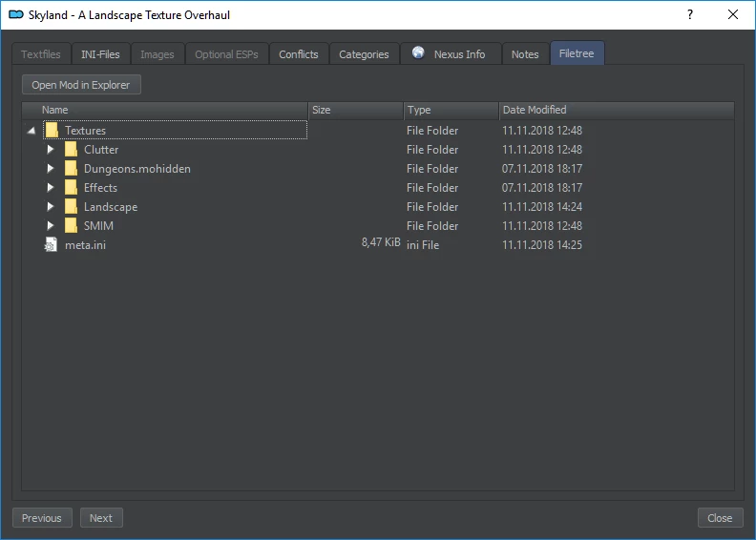Select the Textures row name
This screenshot has height=540, width=756.
point(85,131)
